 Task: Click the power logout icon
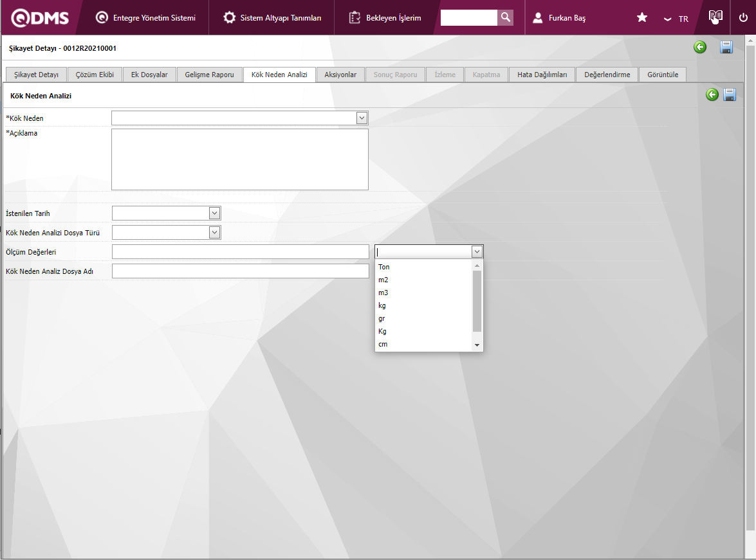(x=743, y=18)
